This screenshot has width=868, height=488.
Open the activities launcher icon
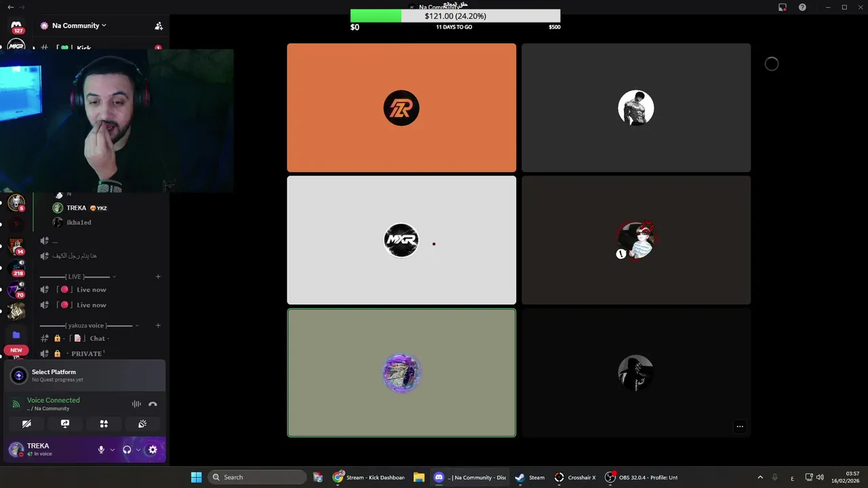[x=104, y=424]
